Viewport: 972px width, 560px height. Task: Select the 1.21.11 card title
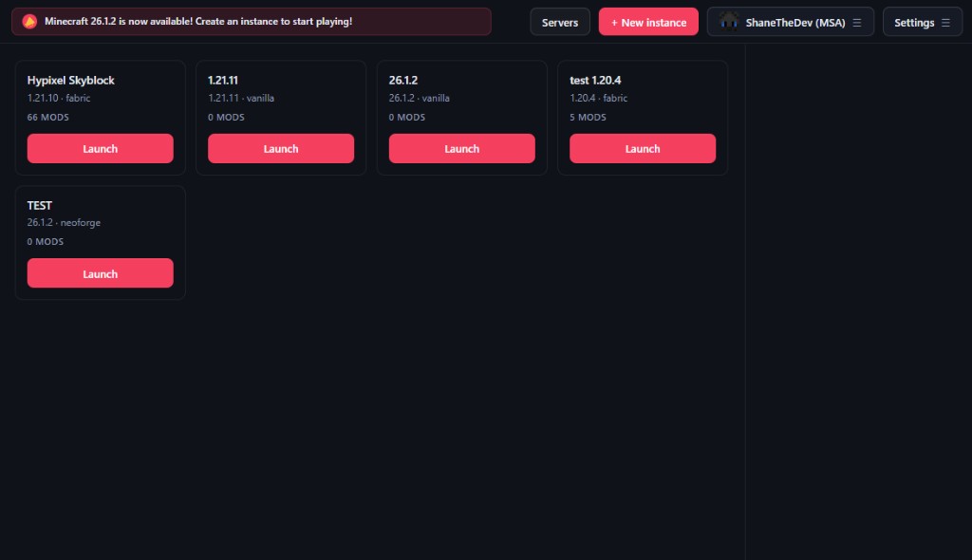point(222,80)
